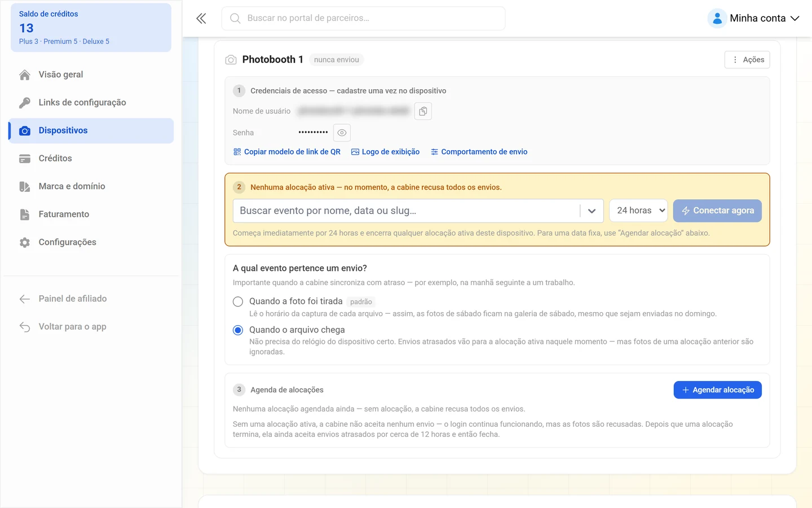The image size is (812, 508).
Task: Reveal the password with eye icon
Action: [342, 133]
